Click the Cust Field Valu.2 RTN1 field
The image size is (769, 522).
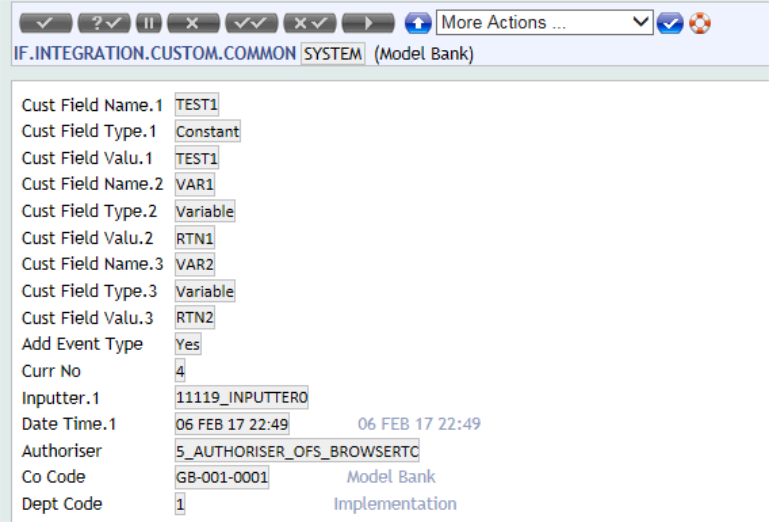point(195,238)
